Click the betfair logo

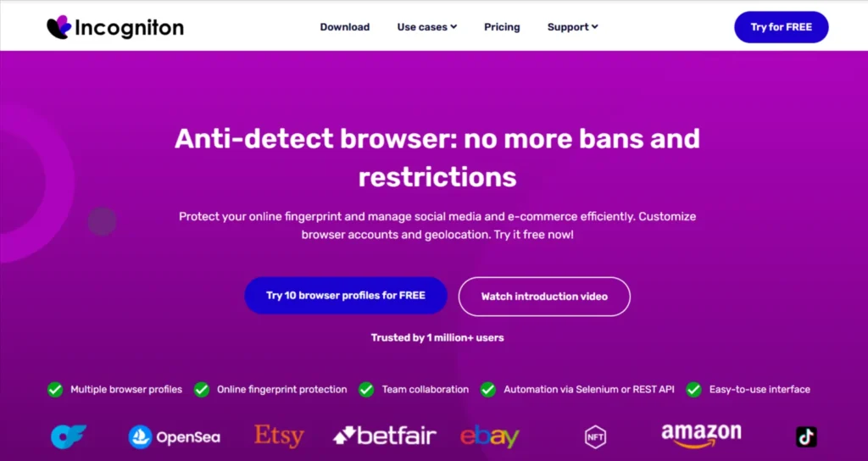pos(385,436)
